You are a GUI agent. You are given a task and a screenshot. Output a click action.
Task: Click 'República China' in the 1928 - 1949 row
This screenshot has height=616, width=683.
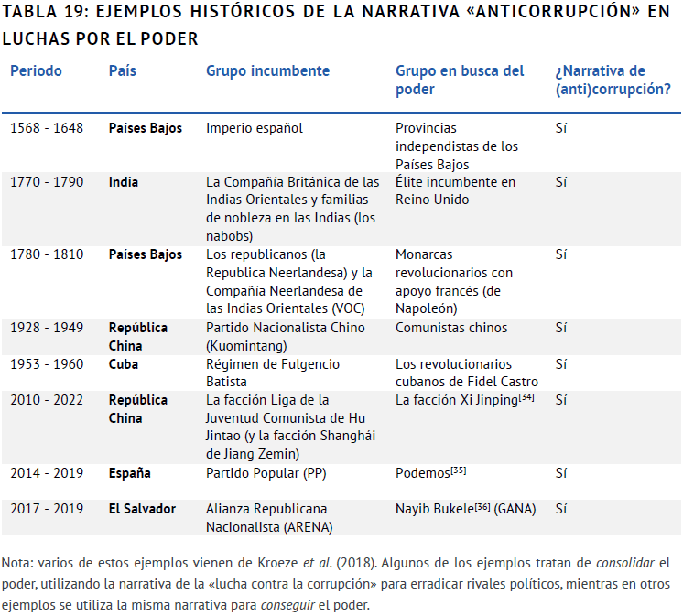(138, 337)
